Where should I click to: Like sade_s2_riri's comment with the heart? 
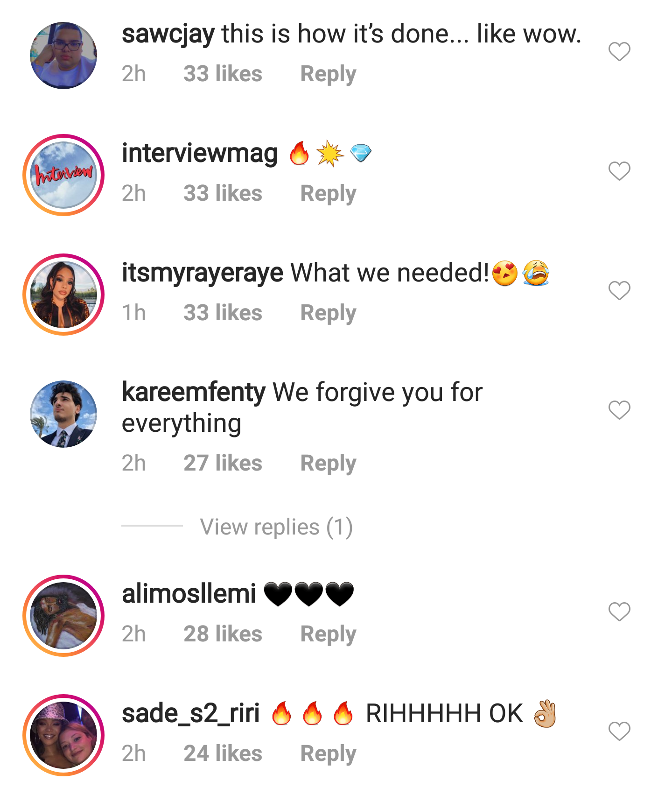[x=619, y=731]
